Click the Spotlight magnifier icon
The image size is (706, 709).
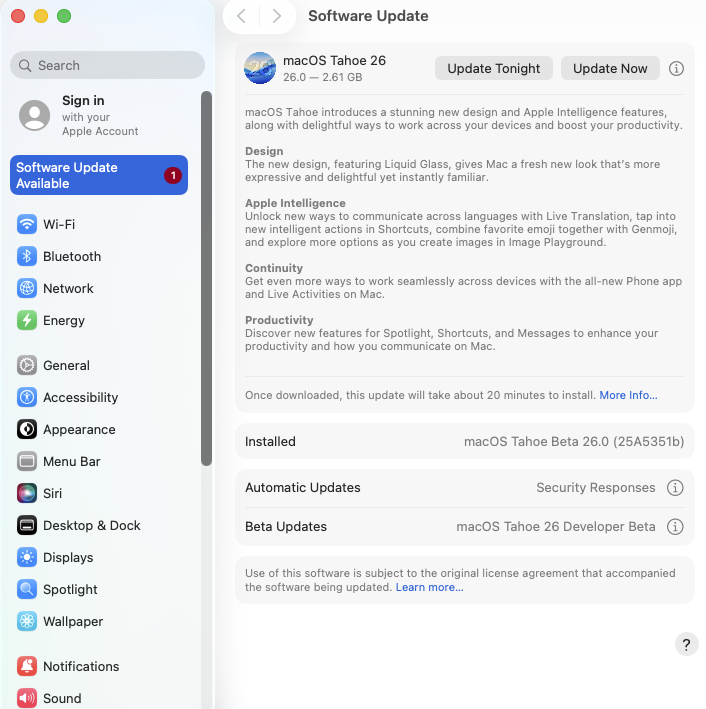point(27,590)
